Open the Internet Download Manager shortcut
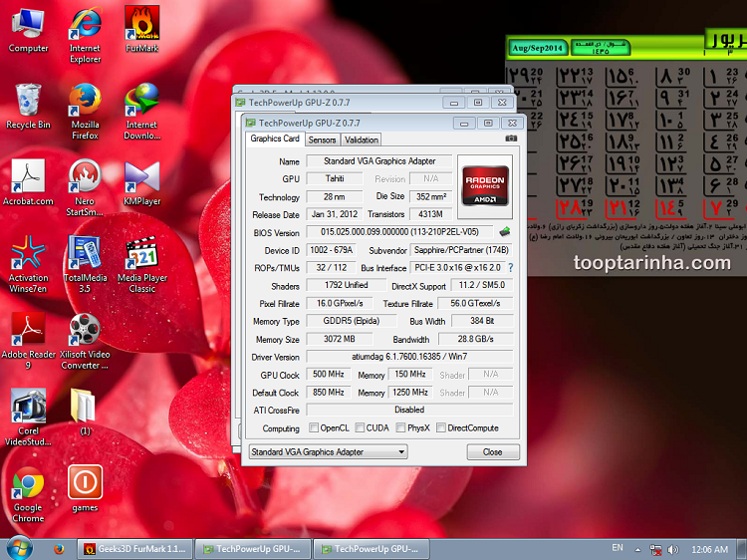The height and width of the screenshot is (560, 747). pos(142,111)
